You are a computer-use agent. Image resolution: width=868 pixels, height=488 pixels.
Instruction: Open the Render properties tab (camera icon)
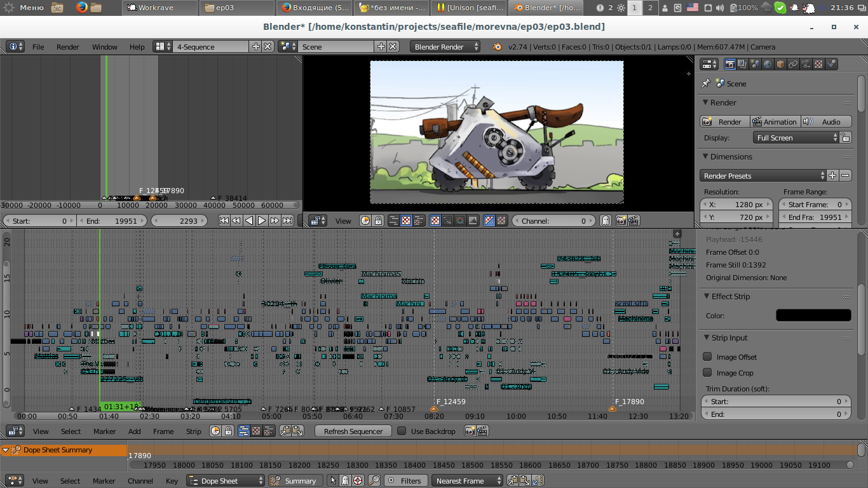click(x=729, y=64)
